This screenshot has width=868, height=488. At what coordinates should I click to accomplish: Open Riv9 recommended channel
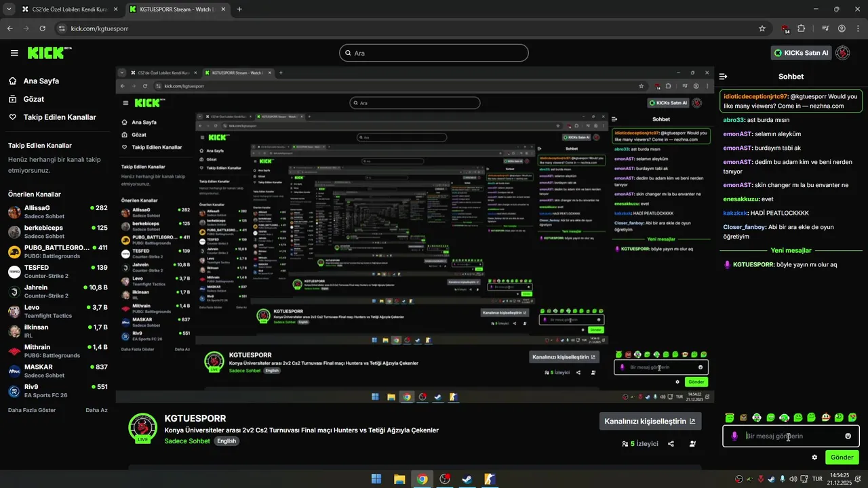[58, 390]
